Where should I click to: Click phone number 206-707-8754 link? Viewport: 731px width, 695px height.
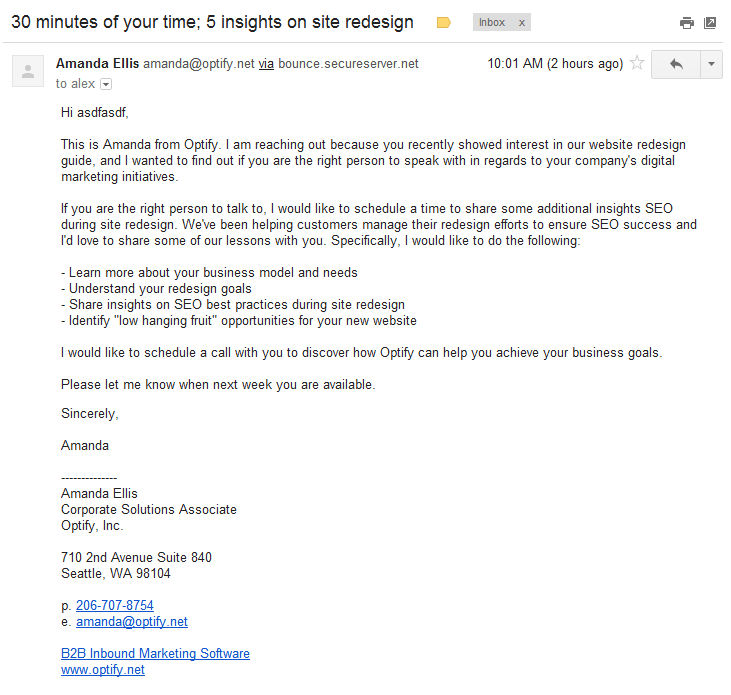[115, 605]
